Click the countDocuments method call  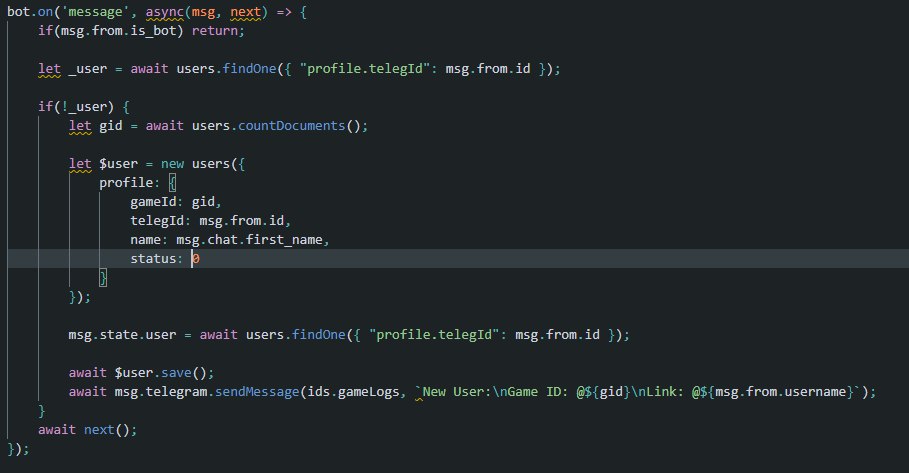[x=292, y=126]
